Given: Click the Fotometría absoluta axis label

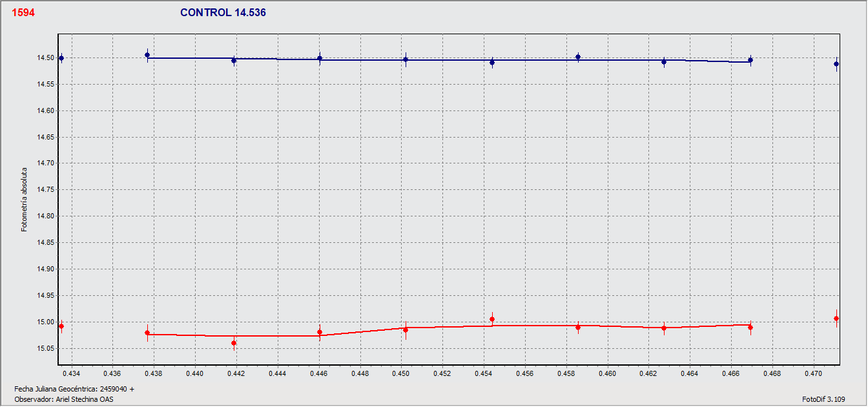Looking at the screenshot, I should tap(25, 199).
